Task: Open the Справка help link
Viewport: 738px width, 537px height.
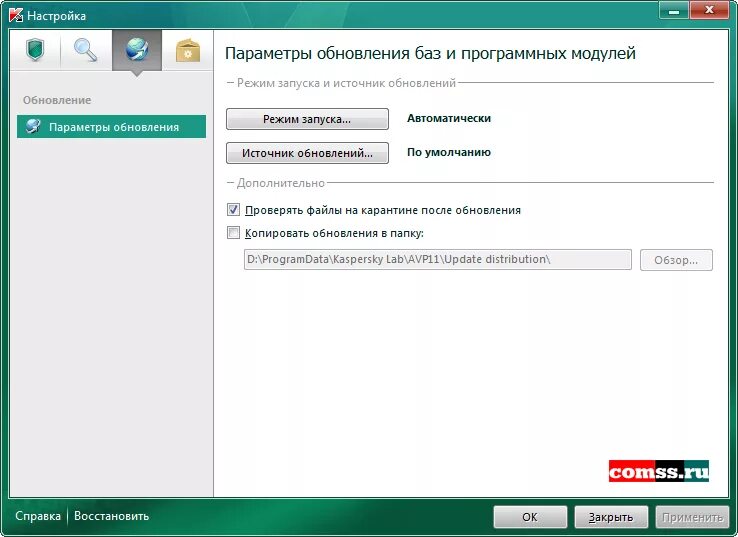Action: click(38, 516)
